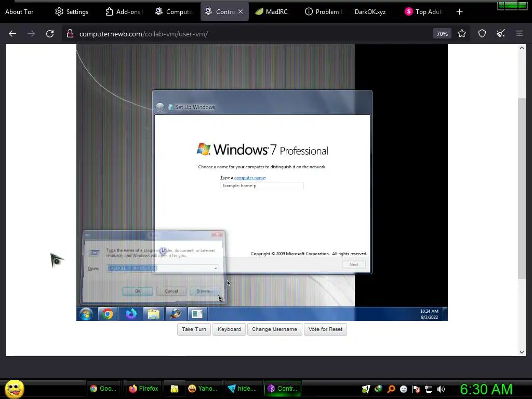Click the VM Show Desktop strip
Image resolution: width=532 pixels, height=399 pixels.
point(445,314)
